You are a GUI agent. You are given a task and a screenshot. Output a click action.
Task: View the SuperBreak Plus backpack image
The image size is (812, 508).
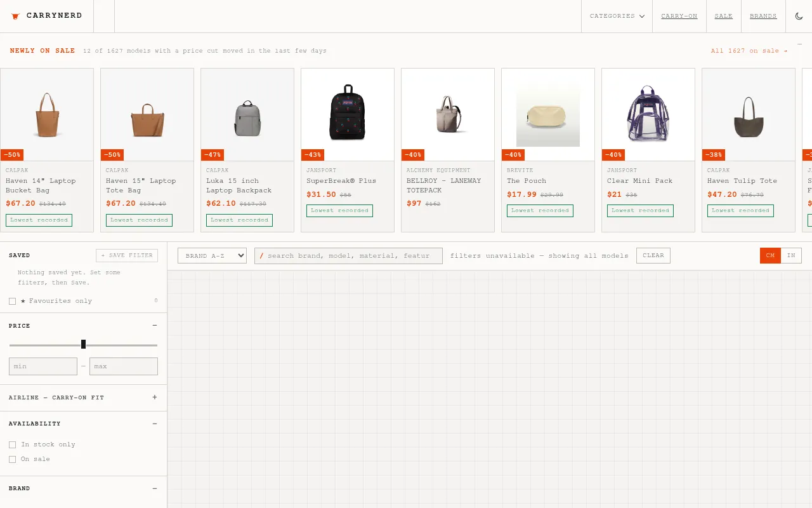348,114
